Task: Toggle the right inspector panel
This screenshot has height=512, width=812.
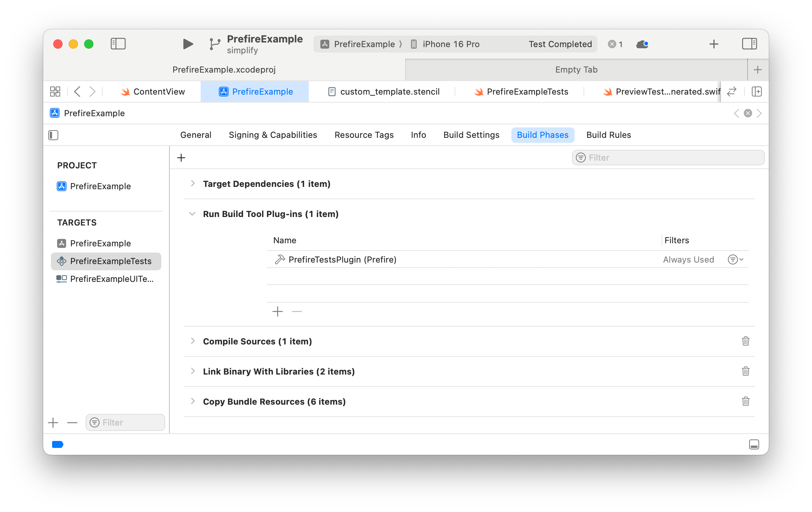Action: coord(749,44)
